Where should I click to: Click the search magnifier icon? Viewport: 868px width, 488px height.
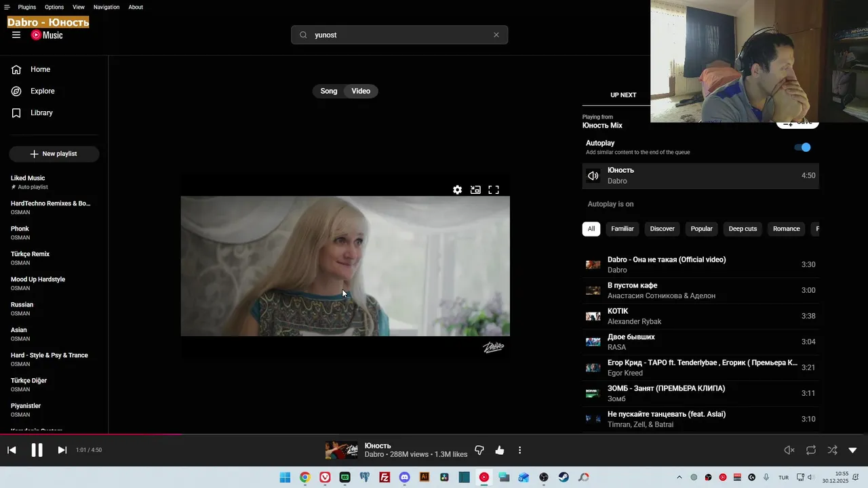pos(303,35)
